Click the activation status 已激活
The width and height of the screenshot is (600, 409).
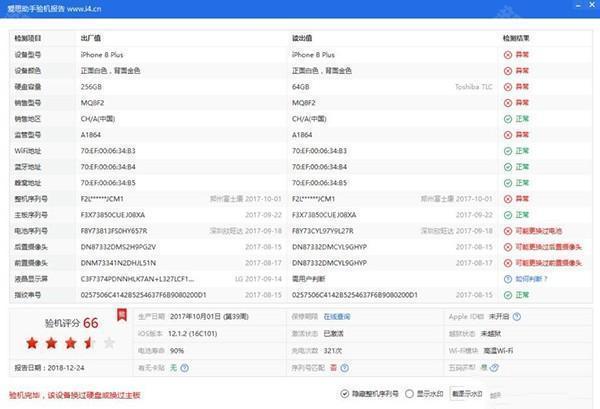point(333,334)
